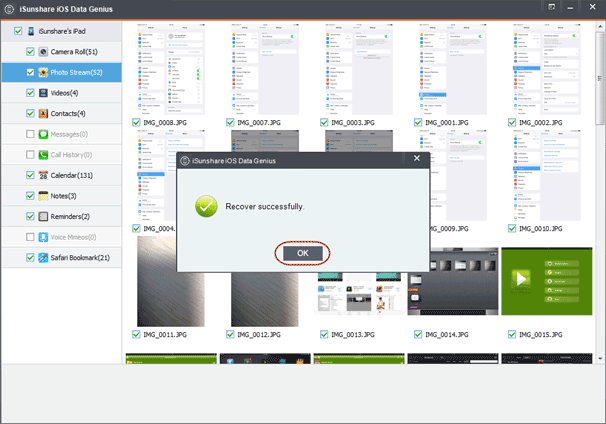Click the Videos film icon
This screenshot has height=424, width=606.
(x=43, y=93)
